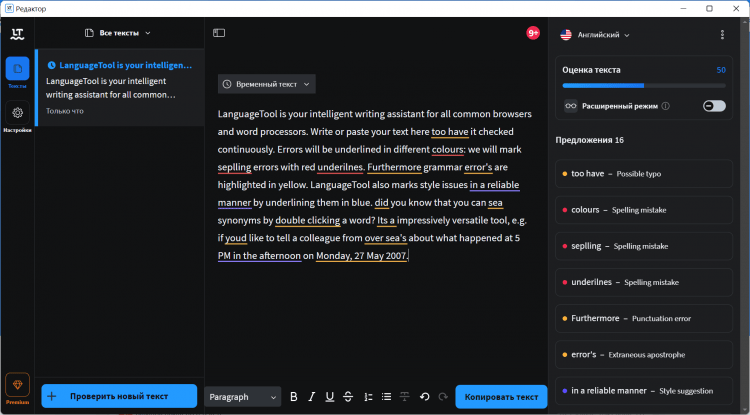Maximize the Редактор window
The width and height of the screenshot is (750, 415).
pos(709,9)
